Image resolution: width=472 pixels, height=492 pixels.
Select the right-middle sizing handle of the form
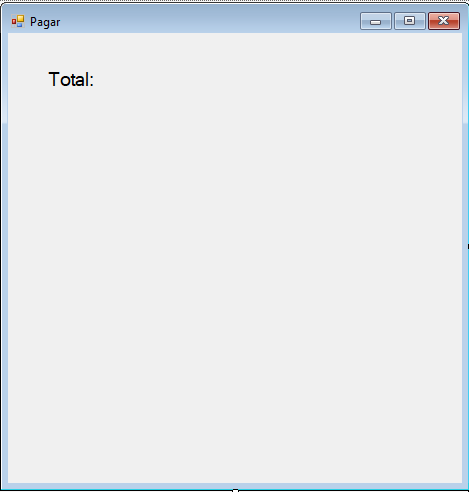468,246
